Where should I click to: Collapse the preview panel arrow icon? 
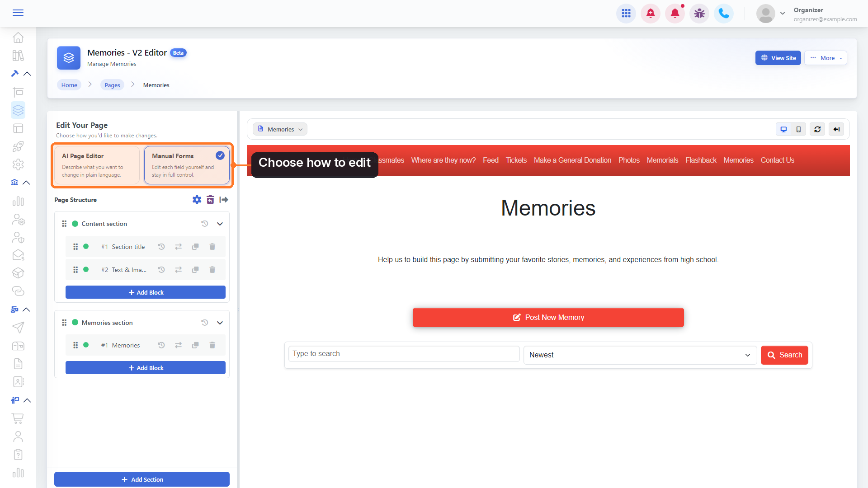tap(836, 129)
